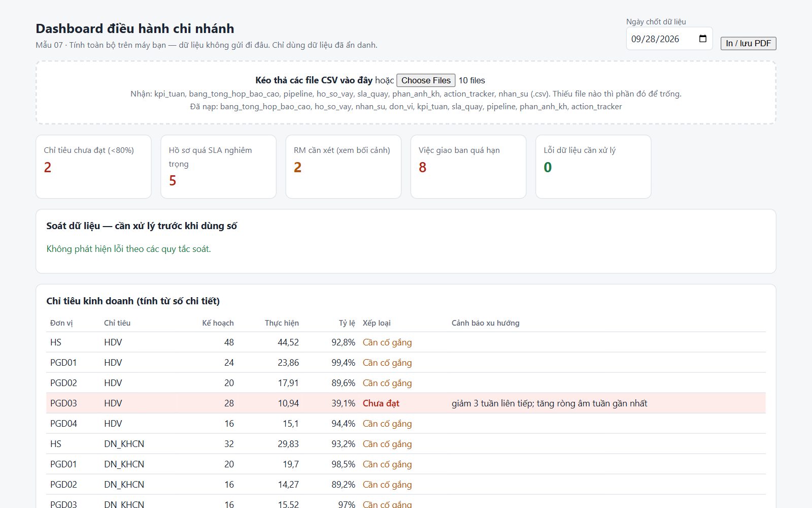The height and width of the screenshot is (508, 812).
Task: Select the Chỉ tiêu chưa đạt card
Action: 93,167
